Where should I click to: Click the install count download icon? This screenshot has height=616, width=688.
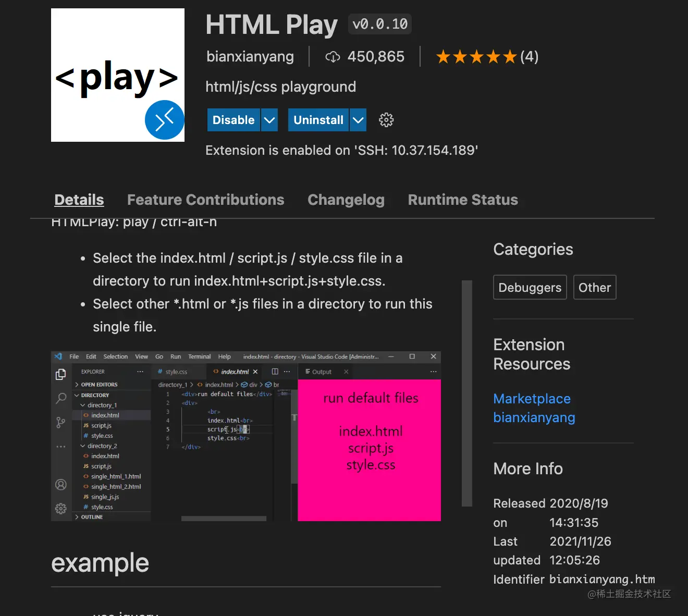[333, 57]
